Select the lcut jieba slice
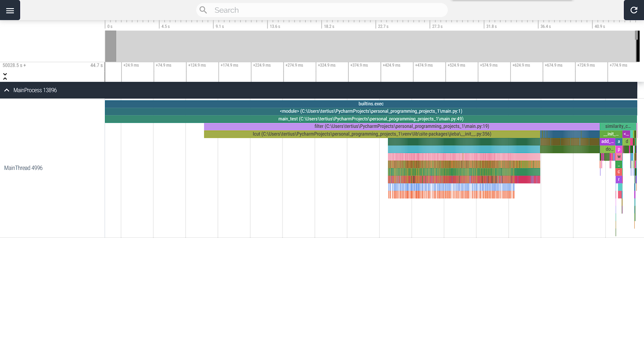Screen dimensions: 644x362 372,134
